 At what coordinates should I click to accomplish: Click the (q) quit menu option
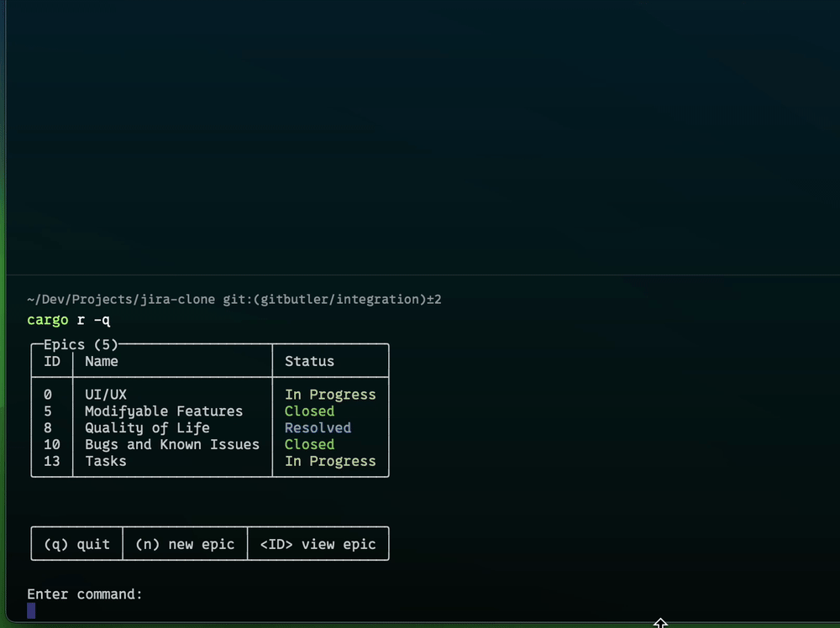76,544
